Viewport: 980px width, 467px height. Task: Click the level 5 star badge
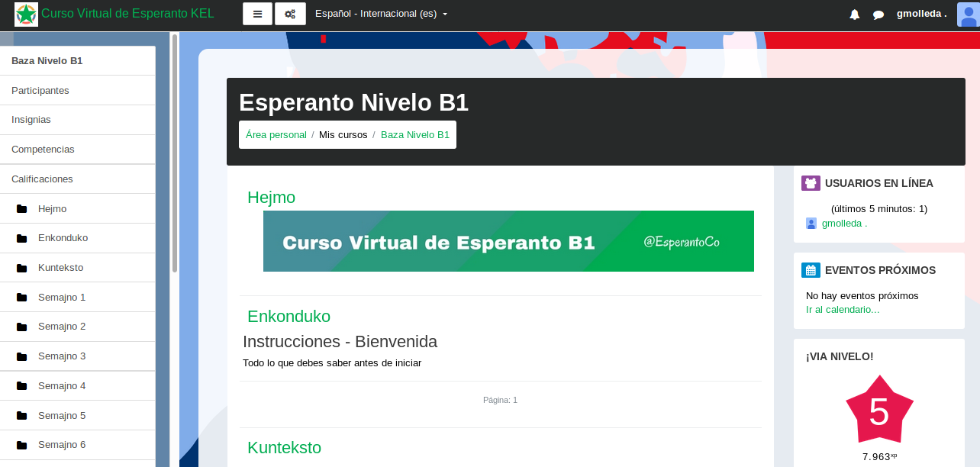pos(878,410)
